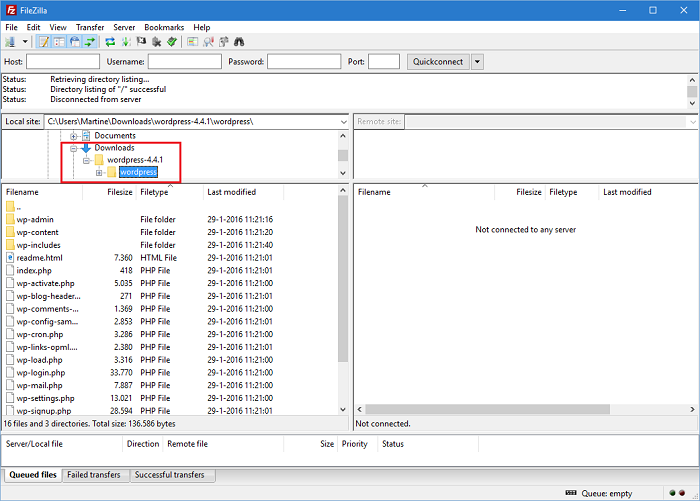The height and width of the screenshot is (501, 700).
Task: Select the wp-cron.php file icon
Action: point(10,334)
